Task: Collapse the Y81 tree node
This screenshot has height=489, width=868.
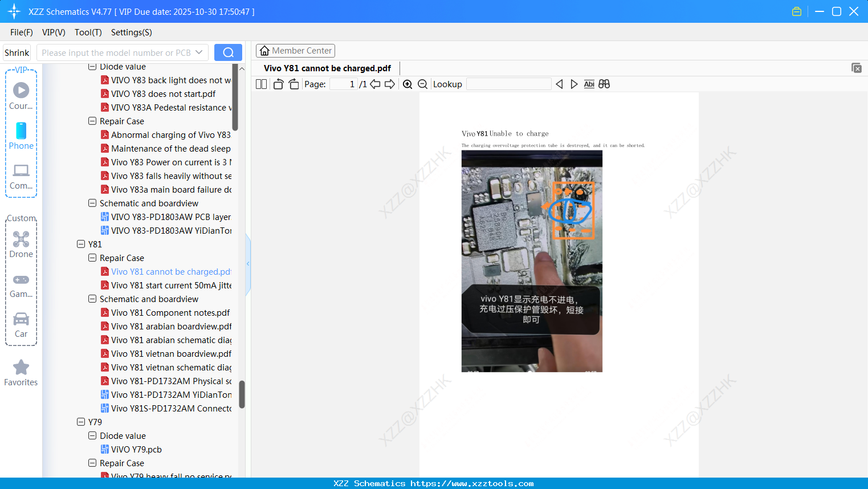Action: [81, 244]
